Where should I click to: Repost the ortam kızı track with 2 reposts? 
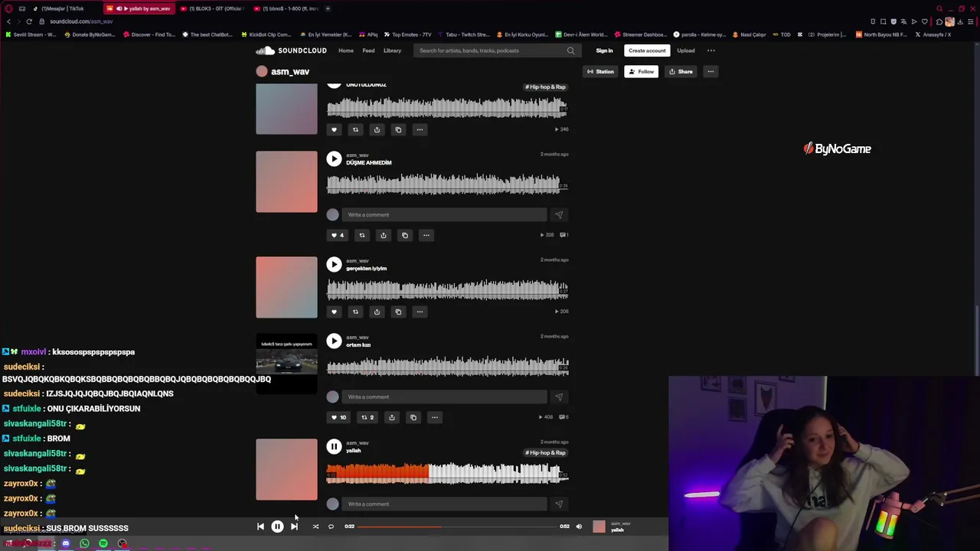click(368, 417)
